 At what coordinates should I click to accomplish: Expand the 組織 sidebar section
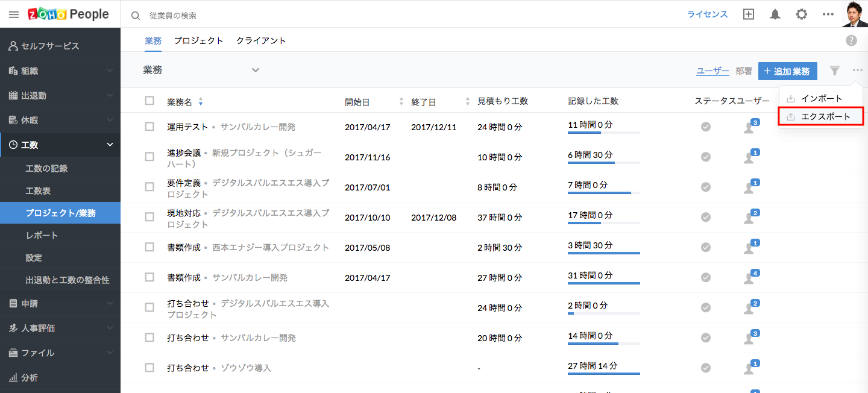[60, 71]
